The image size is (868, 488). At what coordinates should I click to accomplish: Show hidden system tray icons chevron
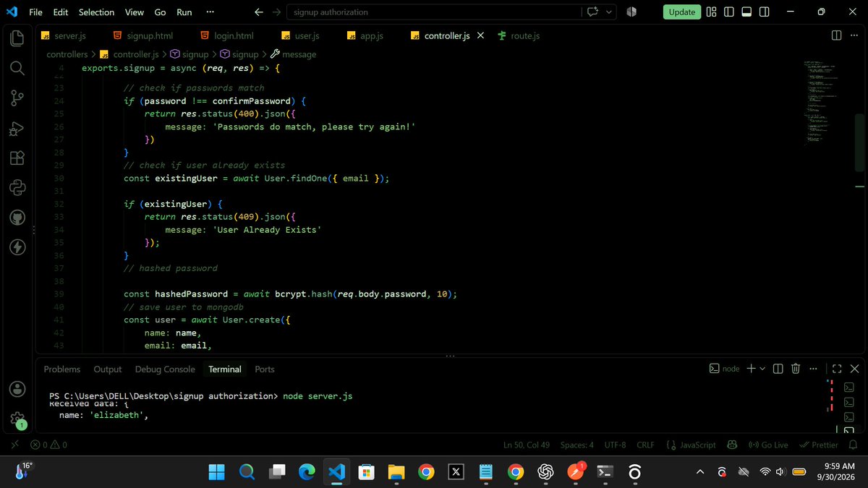[x=699, y=472]
